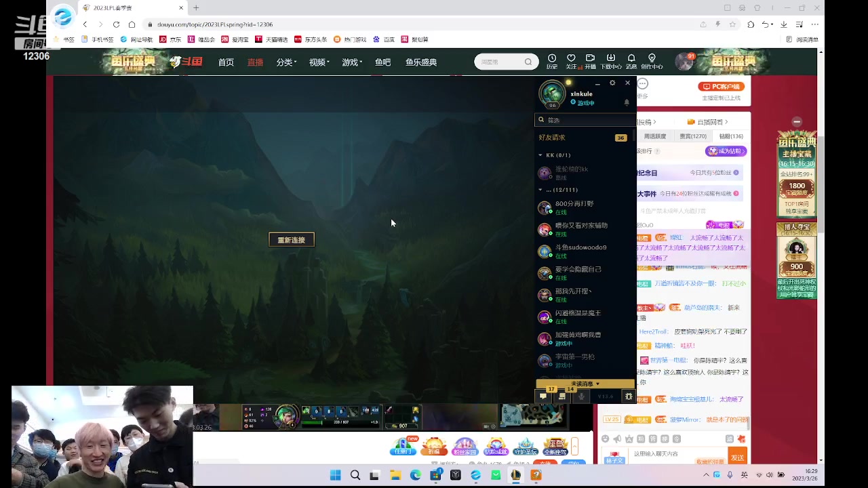
Task: Click the League friends filter field
Action: click(x=586, y=120)
